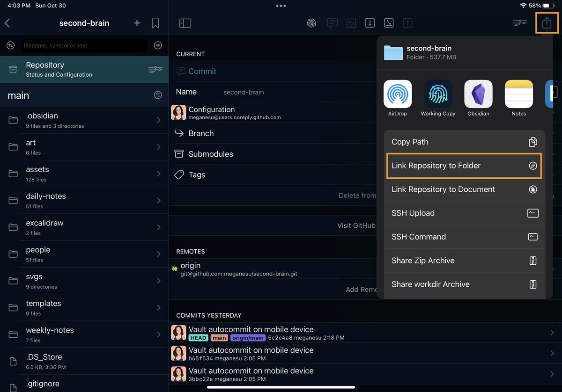This screenshot has width=562, height=392.
Task: Open the comment bubble icon in the toolbar
Action: pyautogui.click(x=333, y=22)
